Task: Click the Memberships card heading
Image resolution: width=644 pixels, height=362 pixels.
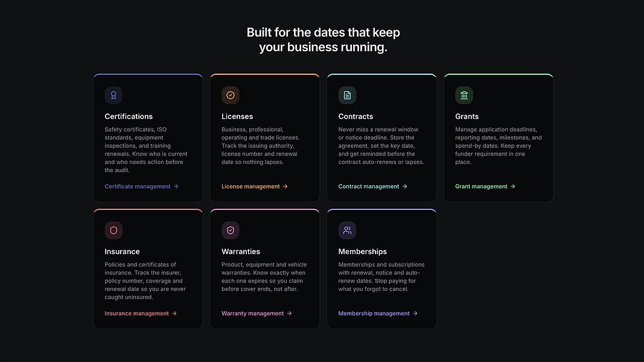Action: pos(363,252)
